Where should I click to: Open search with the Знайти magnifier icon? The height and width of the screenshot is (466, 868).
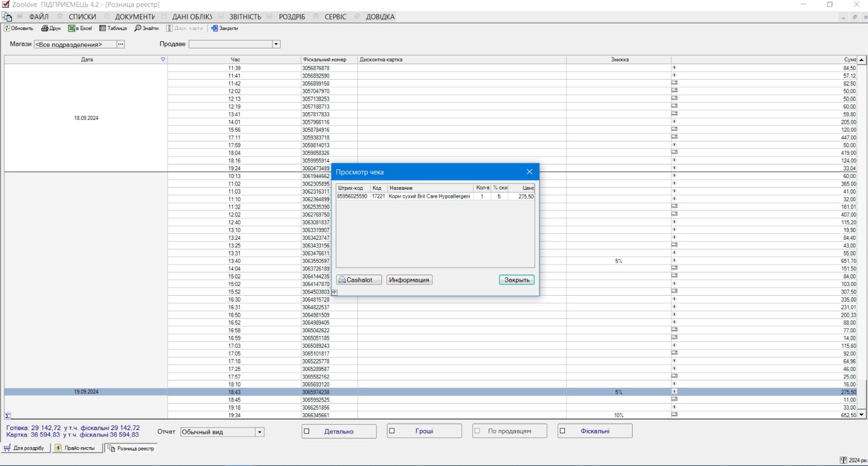(x=138, y=28)
